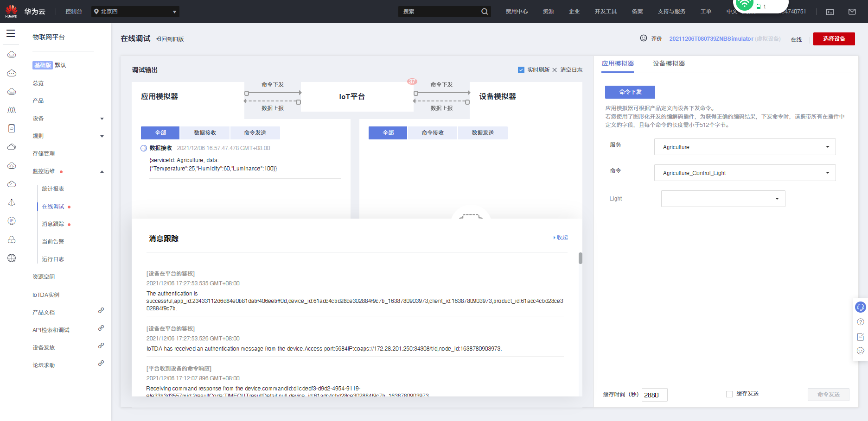Open 产品 in the sidebar
This screenshot has width=868, height=421.
tap(38, 101)
